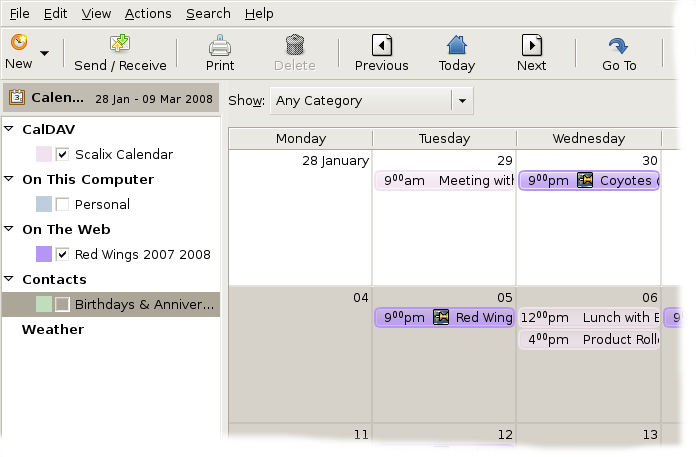Go to Today using home icon
696x457 pixels.
point(456,44)
